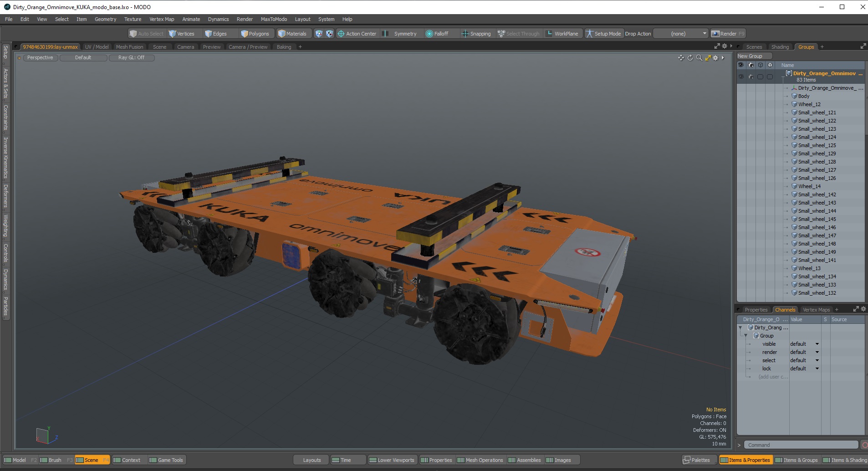Click the camera column header icon
The height and width of the screenshot is (471, 868).
(x=751, y=65)
